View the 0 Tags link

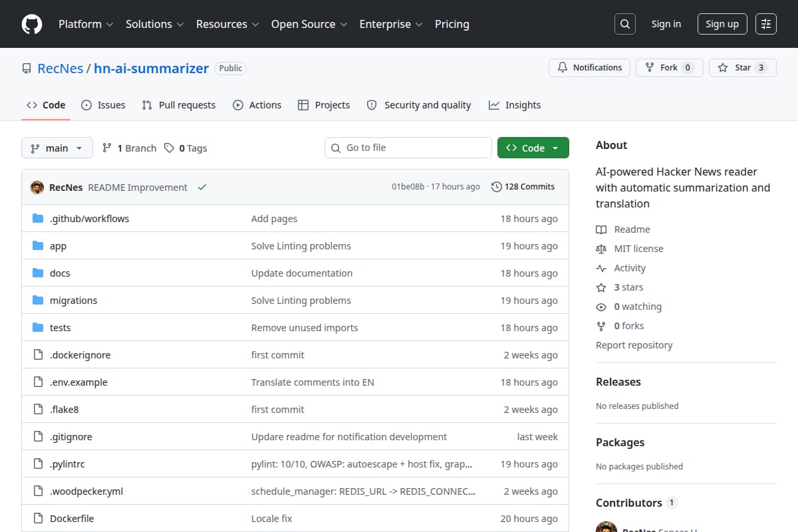pos(186,148)
